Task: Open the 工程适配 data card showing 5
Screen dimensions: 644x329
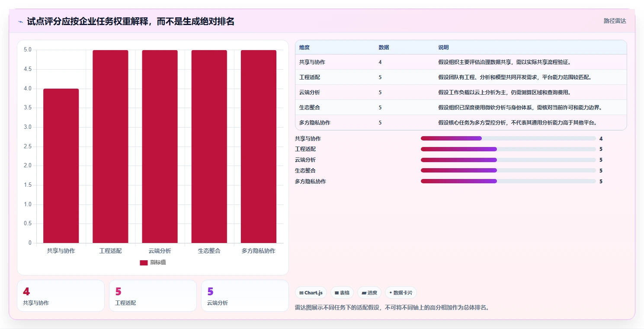Action: (x=153, y=296)
